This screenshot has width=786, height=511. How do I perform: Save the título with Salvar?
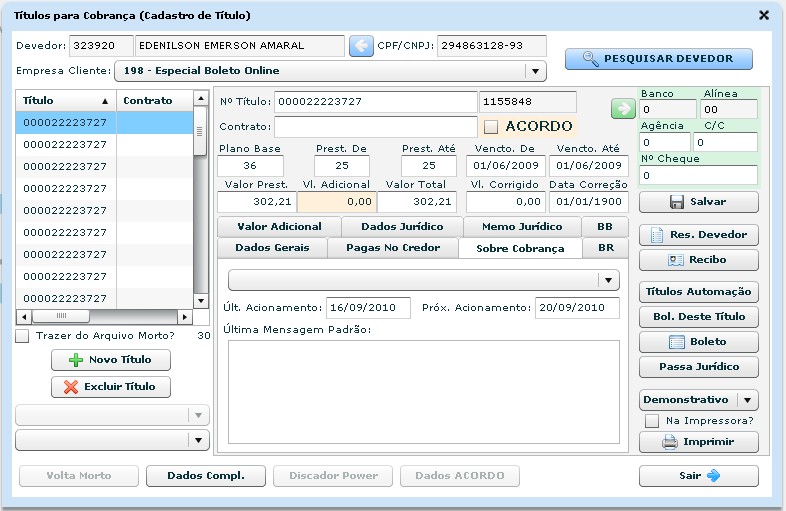(698, 202)
